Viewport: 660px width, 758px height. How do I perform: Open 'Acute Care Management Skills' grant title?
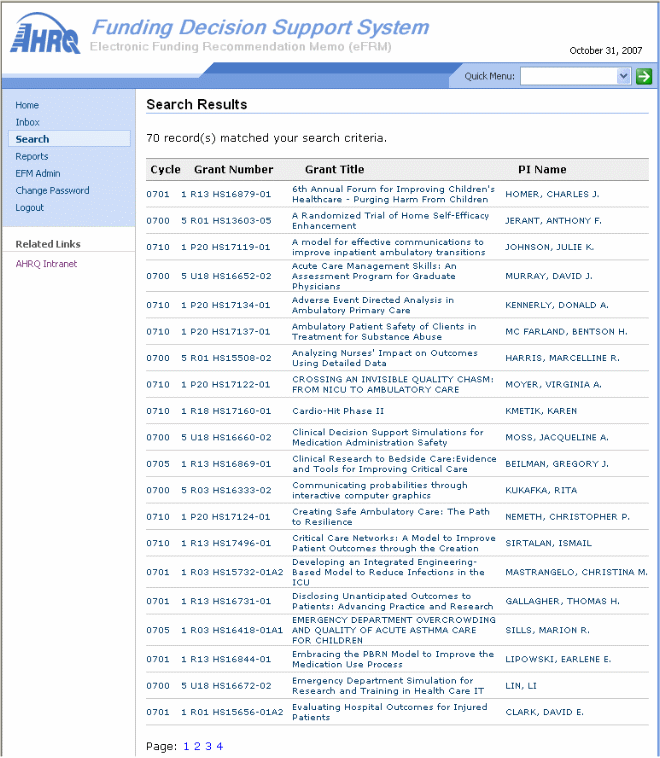point(374,276)
